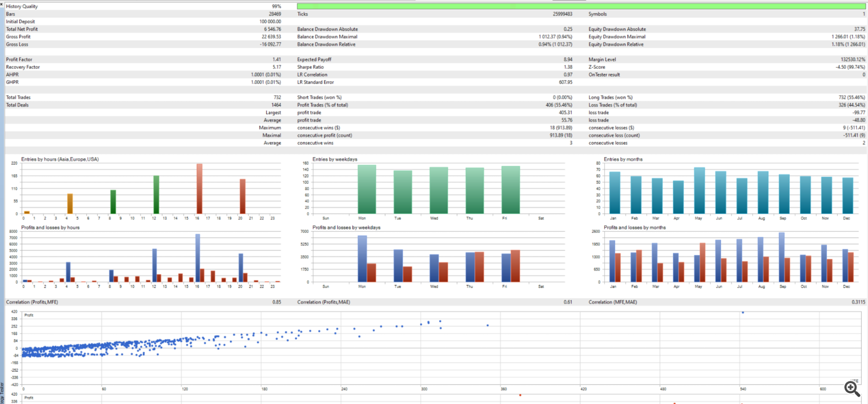
Task: Click the isolated scatter point near 540 MFE
Action: (742, 313)
